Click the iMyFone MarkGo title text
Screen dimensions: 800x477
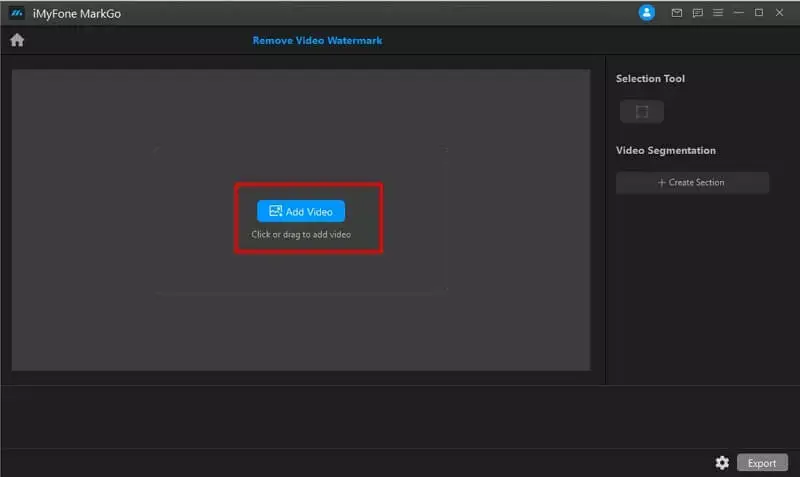tap(77, 14)
